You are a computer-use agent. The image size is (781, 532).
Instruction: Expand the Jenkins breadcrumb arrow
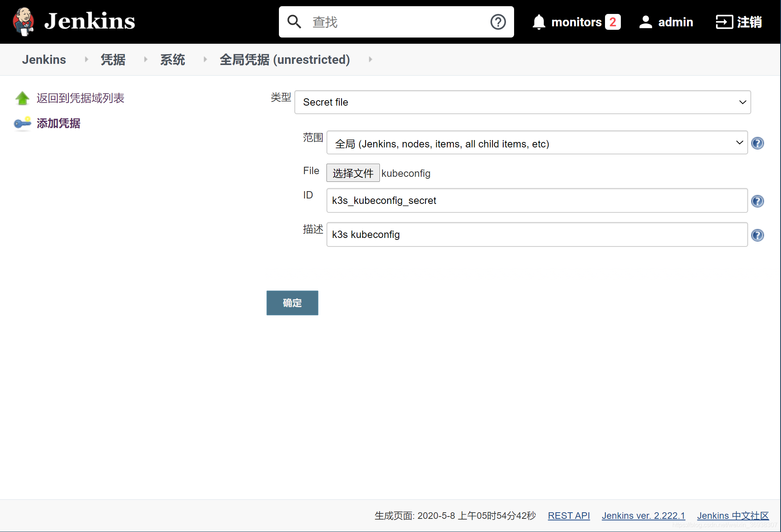86,59
